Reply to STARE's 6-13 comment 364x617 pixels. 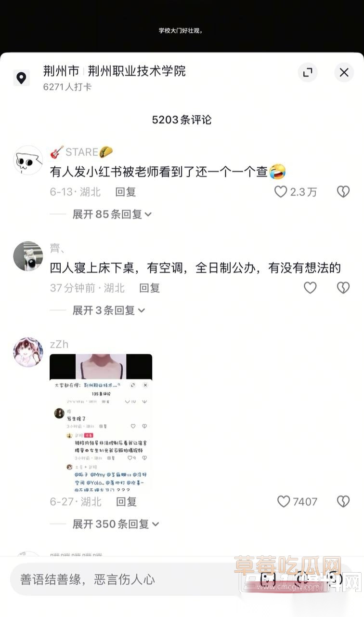coord(126,192)
